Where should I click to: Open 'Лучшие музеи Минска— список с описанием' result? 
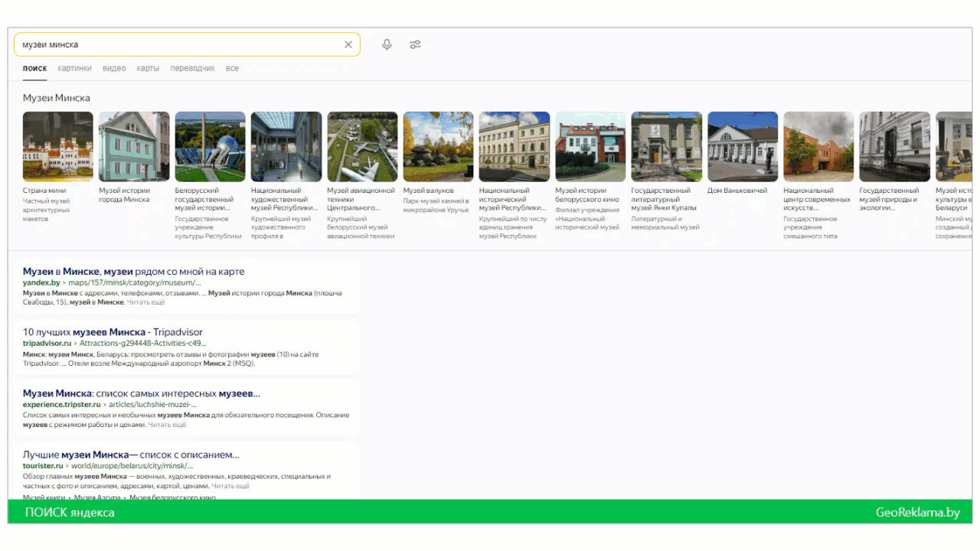point(131,455)
